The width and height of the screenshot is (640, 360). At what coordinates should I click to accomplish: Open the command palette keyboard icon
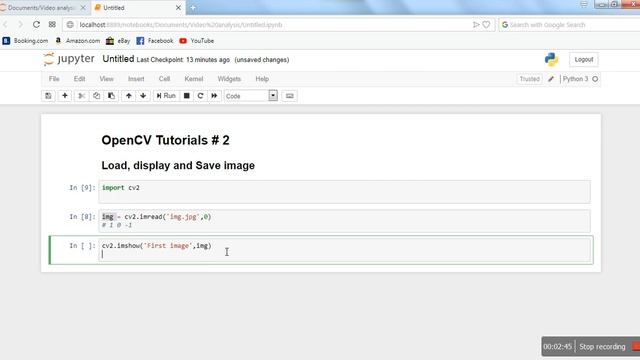click(289, 96)
